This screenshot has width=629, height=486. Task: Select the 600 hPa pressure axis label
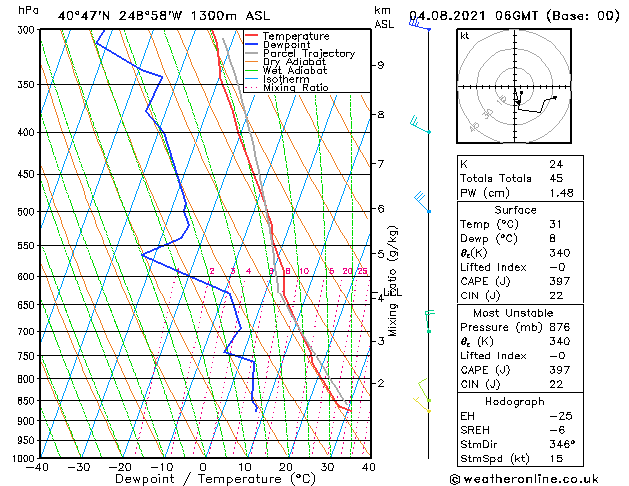28,277
